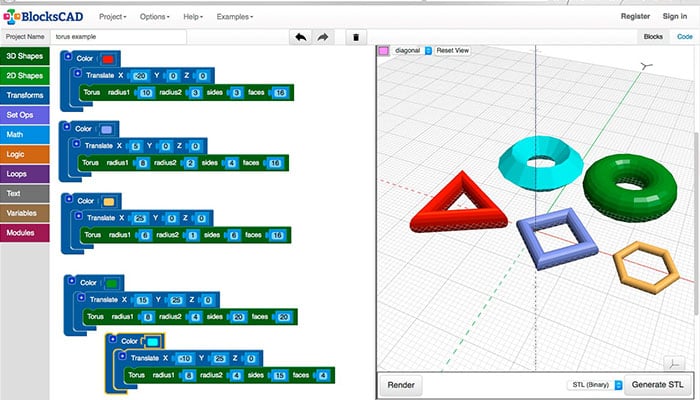This screenshot has height=400, width=700.
Task: Click the Sign in link
Action: click(x=675, y=16)
